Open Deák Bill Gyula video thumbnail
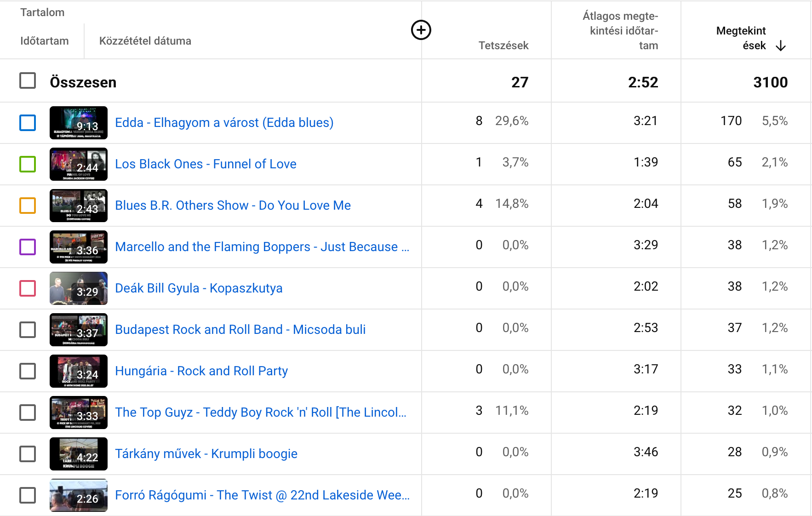 pos(79,288)
